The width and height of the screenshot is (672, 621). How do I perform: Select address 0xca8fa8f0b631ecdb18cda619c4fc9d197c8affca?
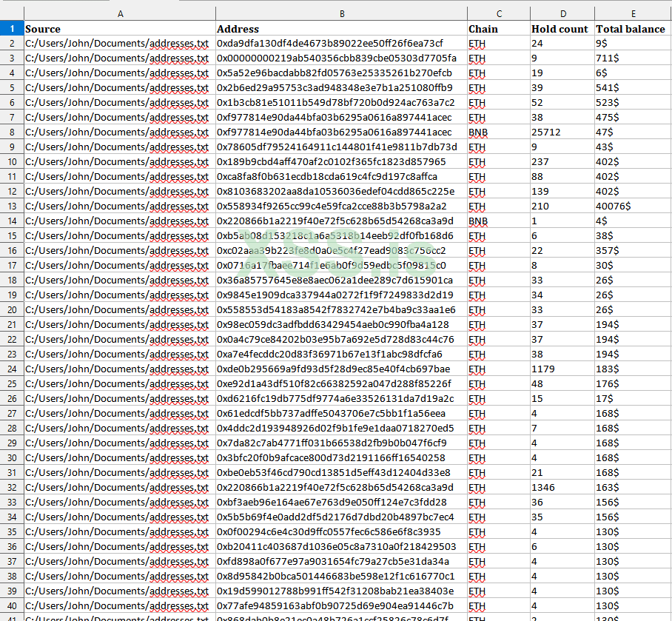click(342, 177)
